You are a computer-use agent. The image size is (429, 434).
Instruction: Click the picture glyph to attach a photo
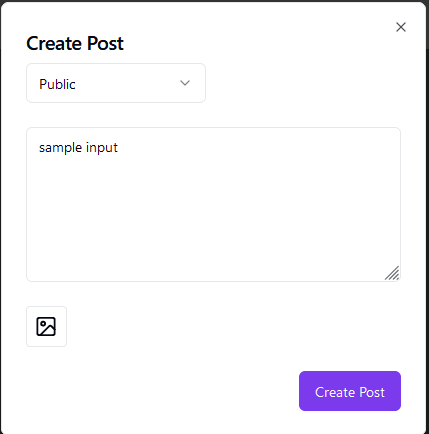click(46, 326)
